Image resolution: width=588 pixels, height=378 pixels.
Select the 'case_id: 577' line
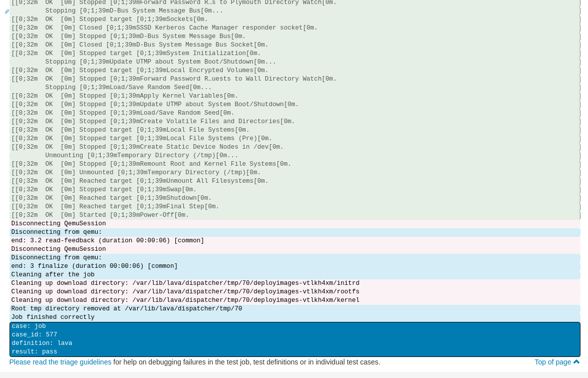(x=295, y=334)
